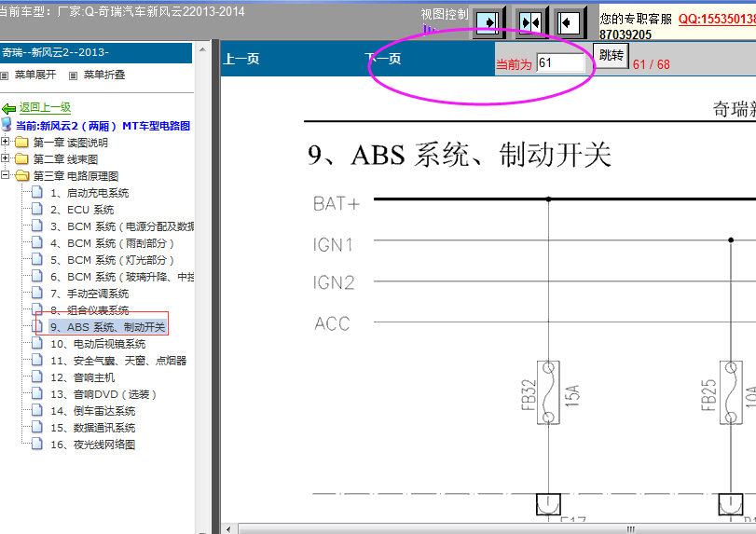Click the diagram horizontal scrollbar left arrow
This screenshot has width=756, height=534.
(x=228, y=529)
